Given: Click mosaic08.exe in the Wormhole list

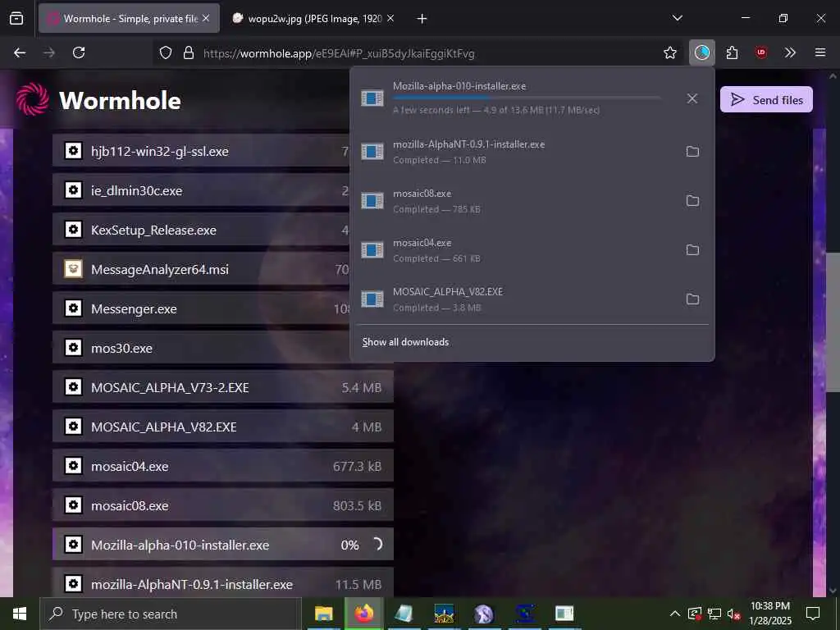Looking at the screenshot, I should (223, 505).
